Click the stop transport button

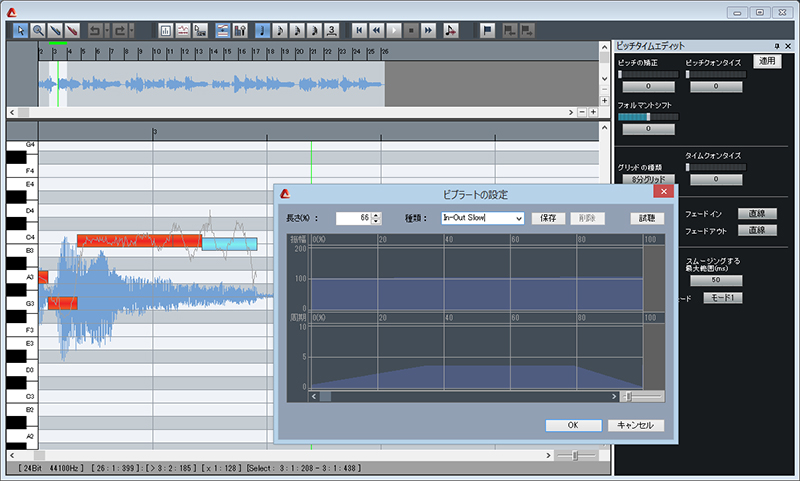pyautogui.click(x=411, y=31)
